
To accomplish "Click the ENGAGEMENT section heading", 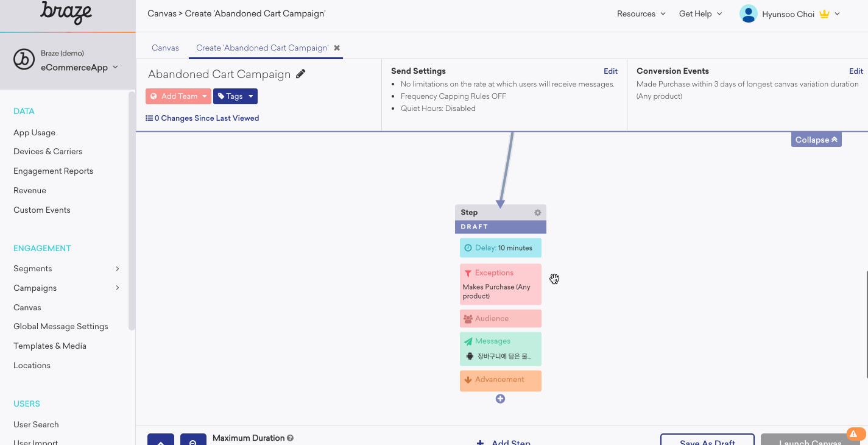I will [42, 249].
